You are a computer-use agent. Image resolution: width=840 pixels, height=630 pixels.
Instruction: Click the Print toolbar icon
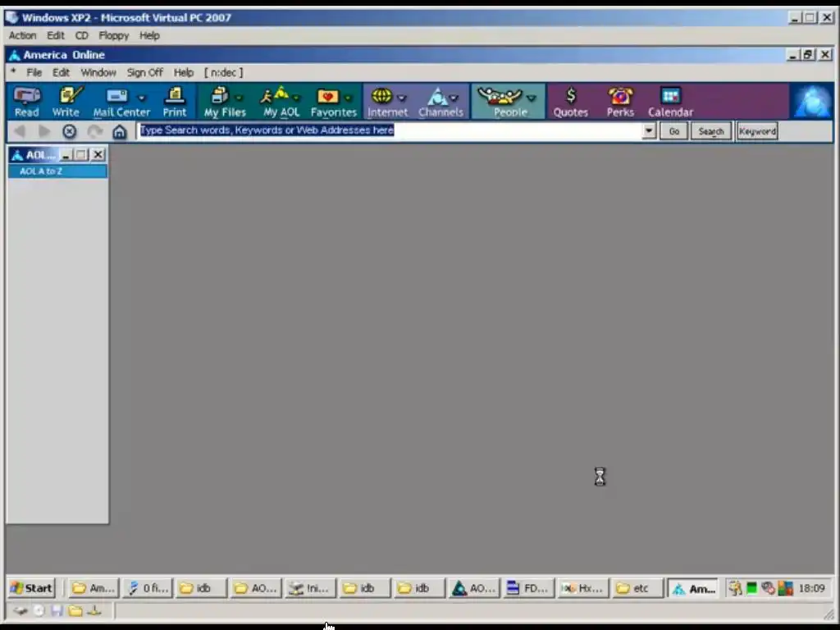(x=174, y=101)
